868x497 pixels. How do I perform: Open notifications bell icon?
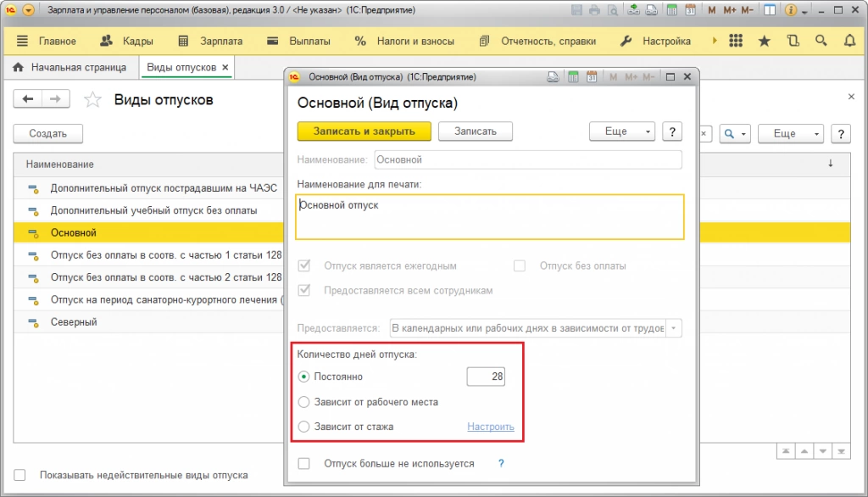pyautogui.click(x=849, y=41)
